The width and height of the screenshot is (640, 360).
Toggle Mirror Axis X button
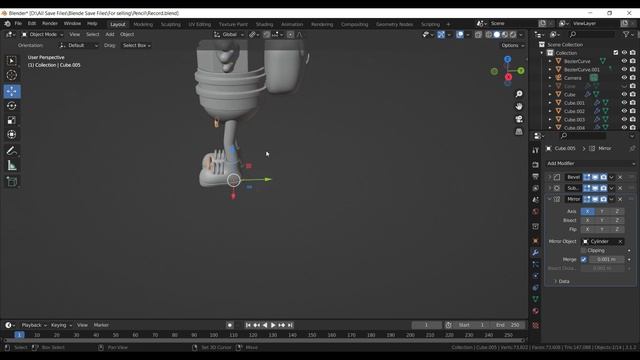(x=588, y=211)
